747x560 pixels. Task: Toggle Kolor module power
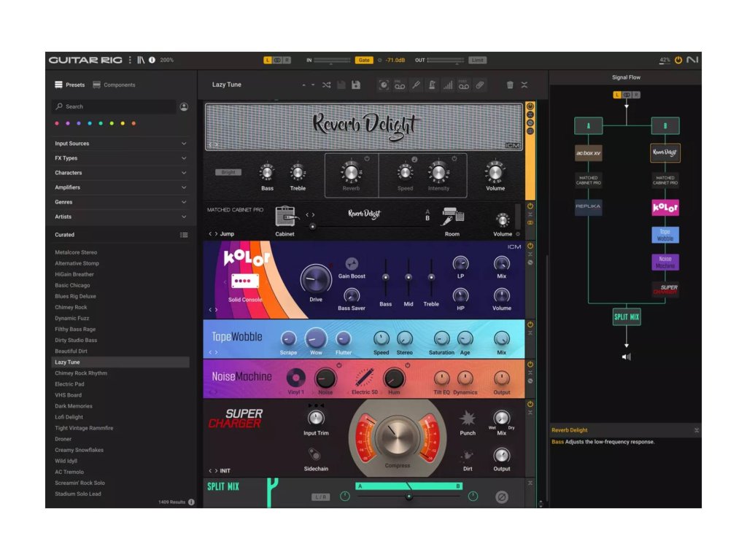point(530,246)
